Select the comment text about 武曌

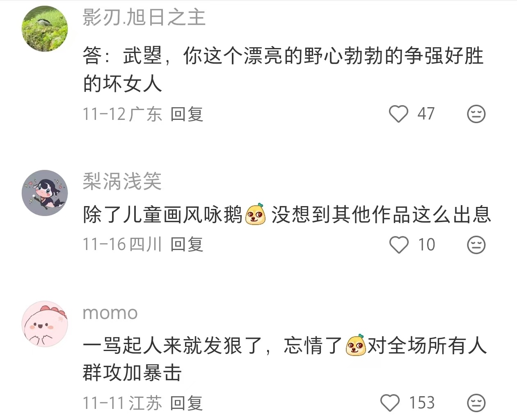283,70
